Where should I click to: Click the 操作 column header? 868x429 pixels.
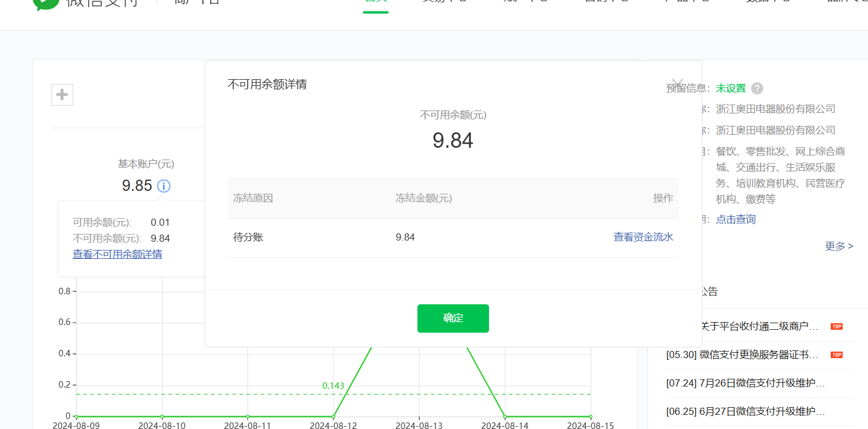click(x=663, y=199)
